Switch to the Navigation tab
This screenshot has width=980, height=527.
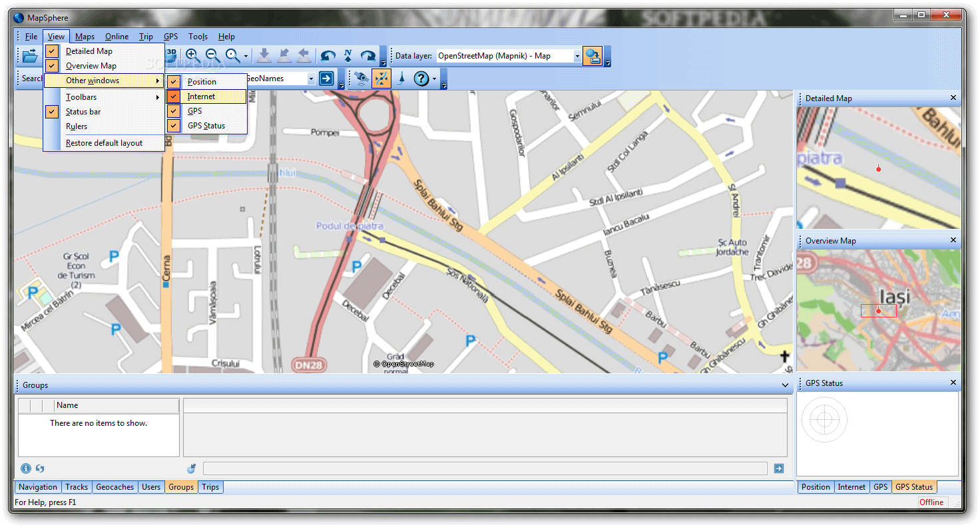pyautogui.click(x=38, y=487)
